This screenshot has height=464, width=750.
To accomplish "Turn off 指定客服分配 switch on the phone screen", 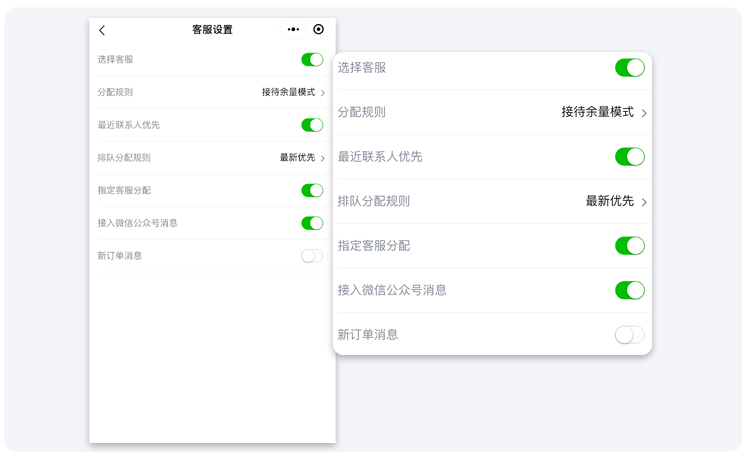I will coord(312,190).
